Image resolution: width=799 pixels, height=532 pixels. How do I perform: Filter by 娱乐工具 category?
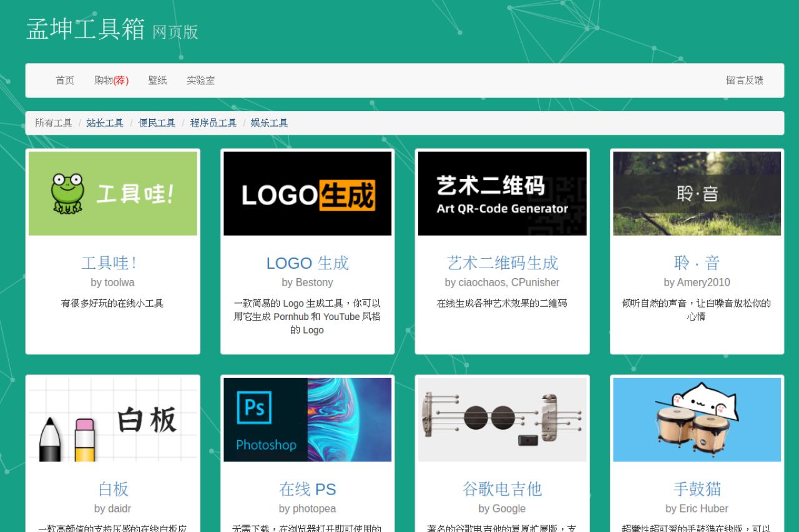(x=270, y=123)
